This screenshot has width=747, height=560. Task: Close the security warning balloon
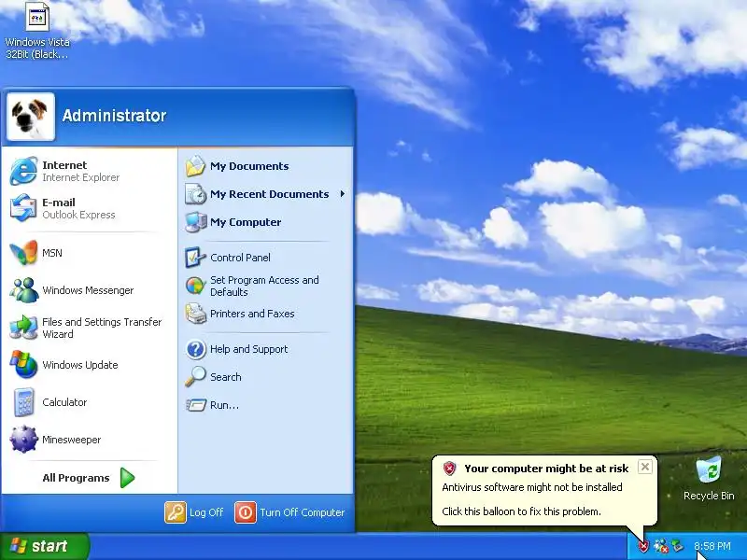point(644,467)
